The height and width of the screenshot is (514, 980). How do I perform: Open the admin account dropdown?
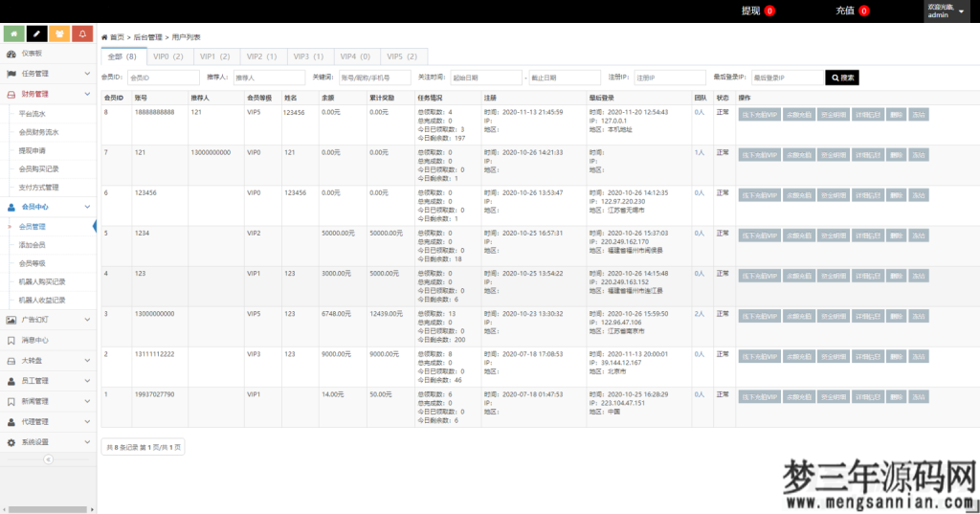click(x=947, y=11)
